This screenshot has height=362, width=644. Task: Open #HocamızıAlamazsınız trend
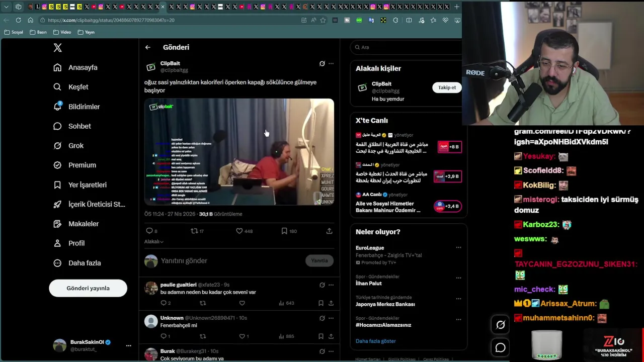click(x=383, y=325)
